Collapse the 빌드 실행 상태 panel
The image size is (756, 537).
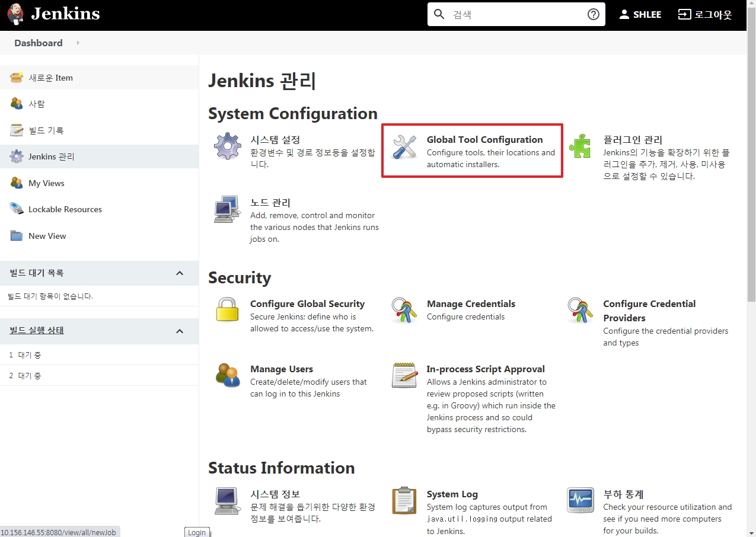pos(180,331)
